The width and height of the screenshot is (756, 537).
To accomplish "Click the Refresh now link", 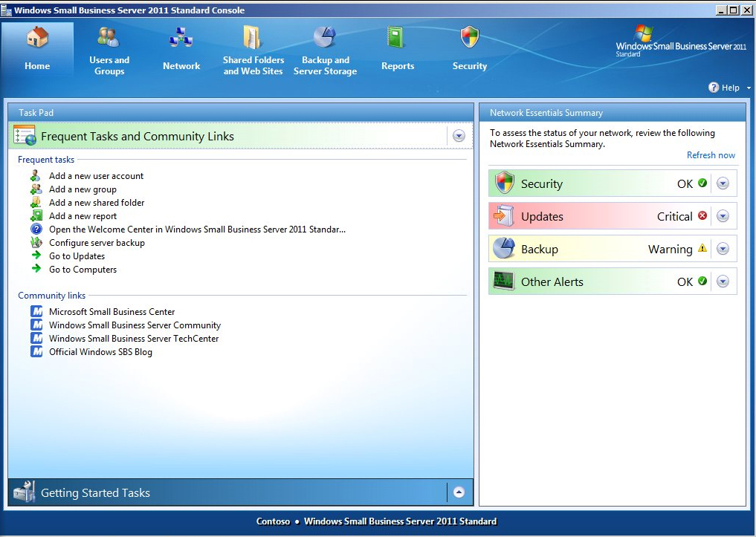I will coord(711,155).
